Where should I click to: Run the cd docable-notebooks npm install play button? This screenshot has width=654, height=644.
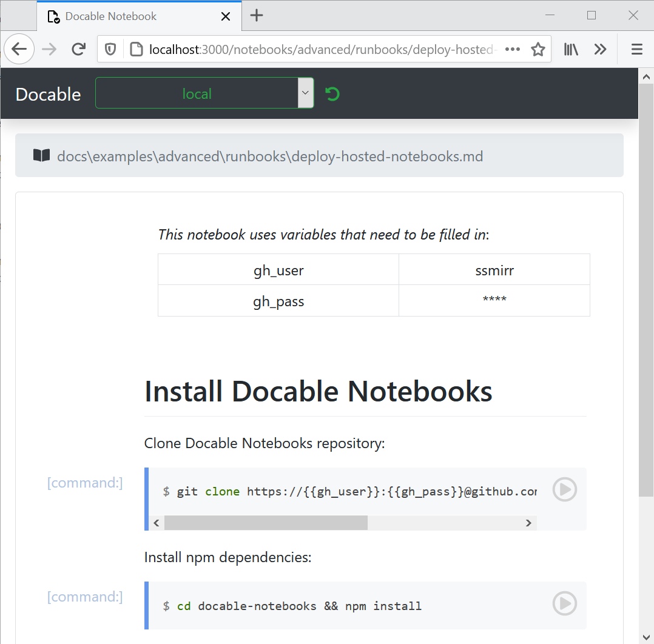[x=564, y=603]
